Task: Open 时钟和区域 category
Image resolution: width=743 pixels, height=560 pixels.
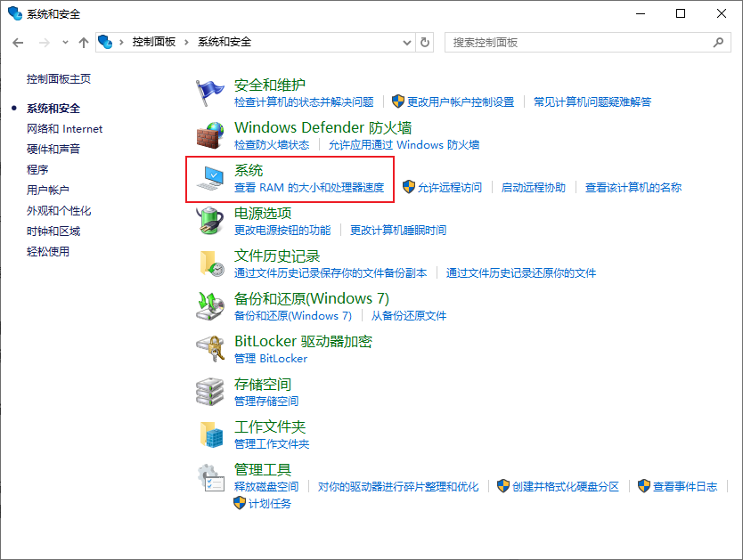Action: point(53,231)
